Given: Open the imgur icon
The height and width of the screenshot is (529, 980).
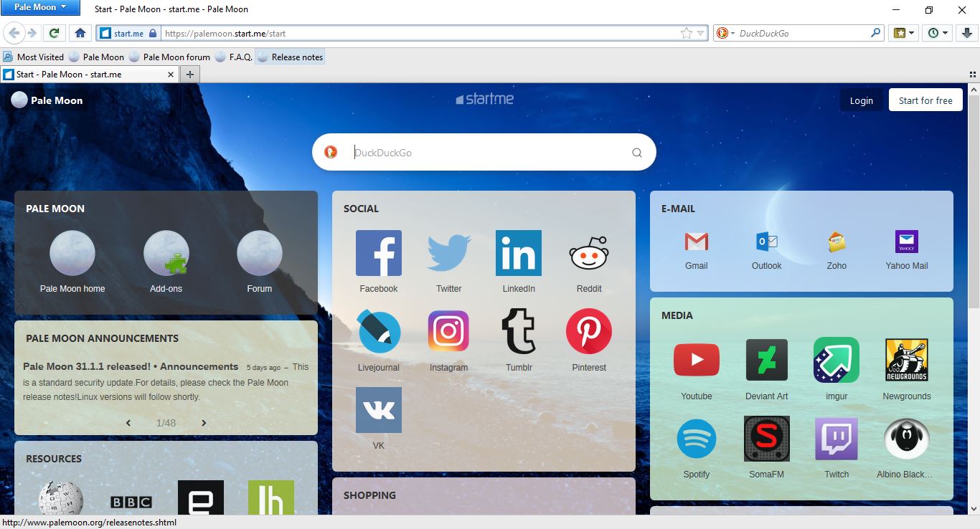Looking at the screenshot, I should pos(837,360).
